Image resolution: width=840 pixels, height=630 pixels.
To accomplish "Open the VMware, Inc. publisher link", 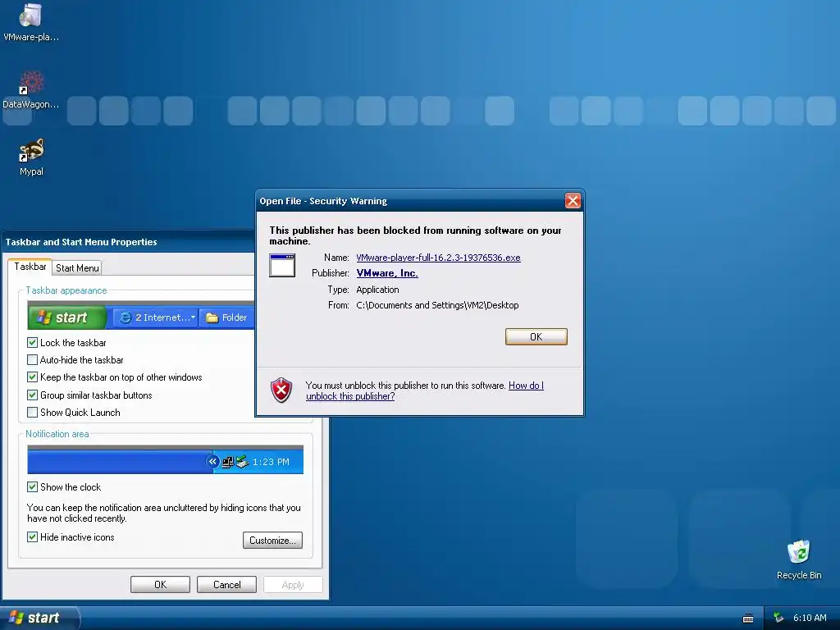I will [x=387, y=273].
